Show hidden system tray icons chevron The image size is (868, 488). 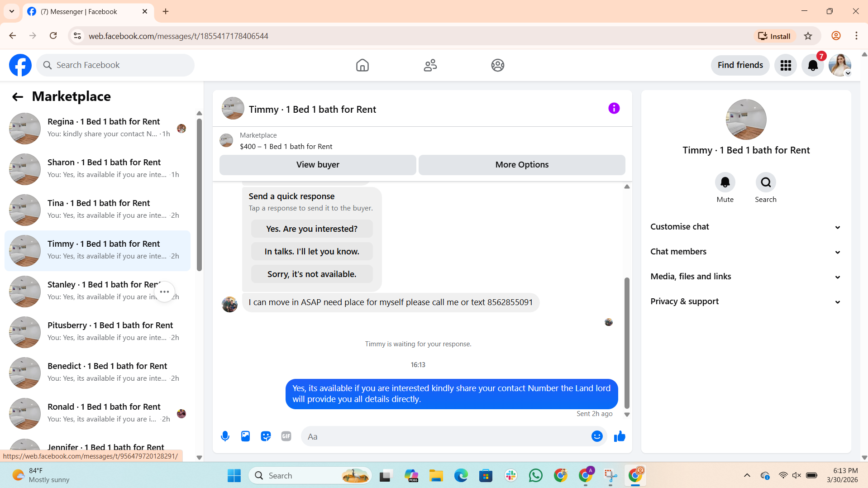coord(747,475)
